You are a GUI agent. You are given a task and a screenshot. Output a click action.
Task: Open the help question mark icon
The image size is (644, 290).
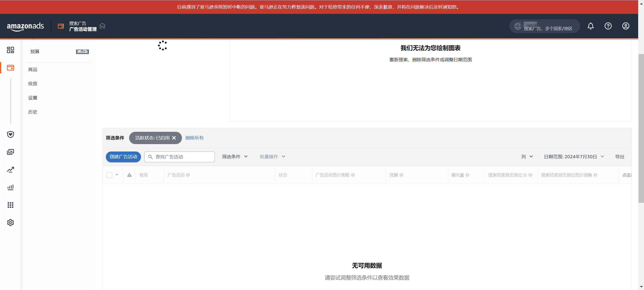coord(608,26)
